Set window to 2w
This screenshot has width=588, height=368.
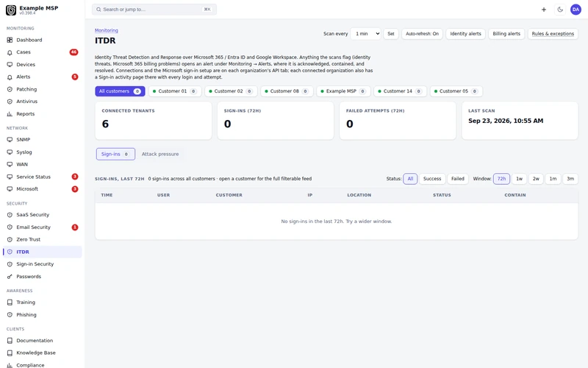537,179
